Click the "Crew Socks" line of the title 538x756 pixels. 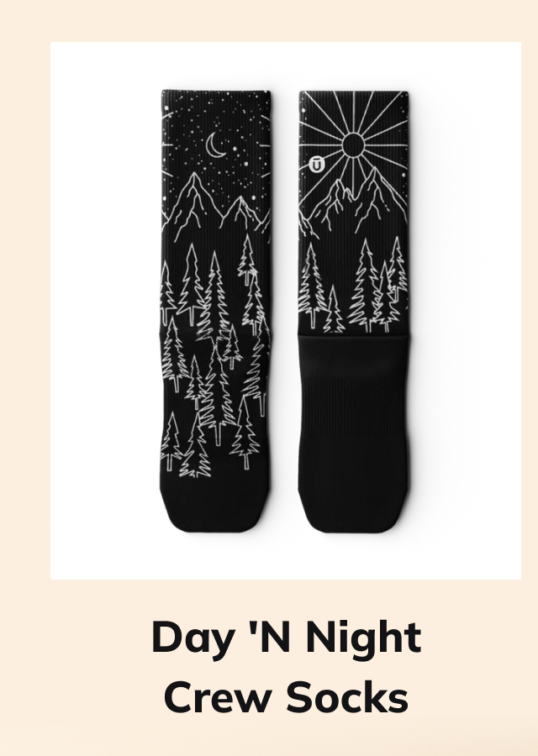coord(286,697)
